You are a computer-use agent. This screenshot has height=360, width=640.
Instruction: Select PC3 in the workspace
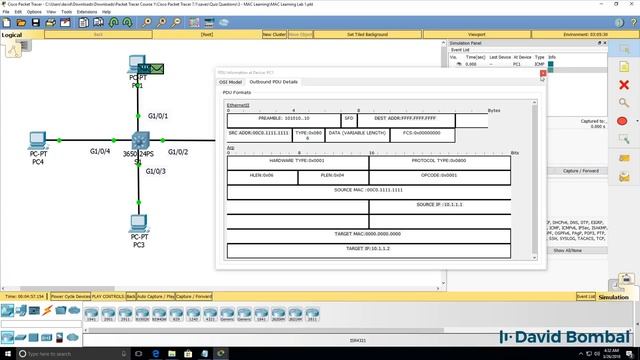[139, 223]
